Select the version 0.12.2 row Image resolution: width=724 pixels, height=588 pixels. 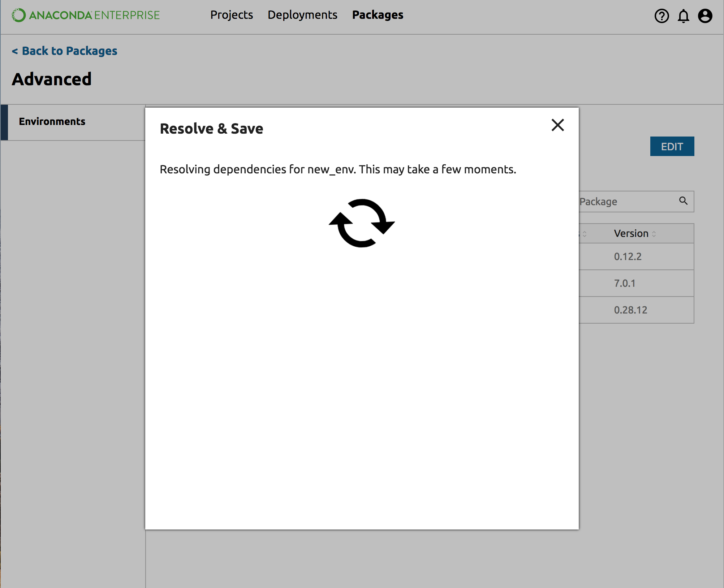(628, 256)
